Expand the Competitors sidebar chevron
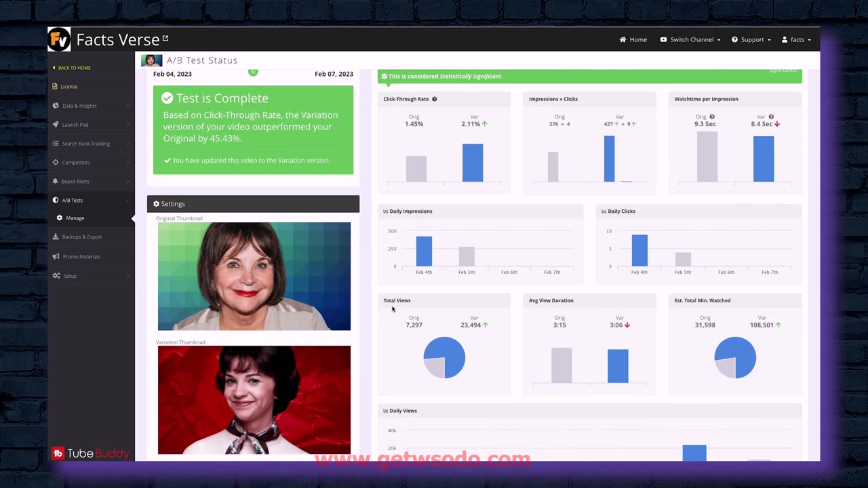 (127, 163)
